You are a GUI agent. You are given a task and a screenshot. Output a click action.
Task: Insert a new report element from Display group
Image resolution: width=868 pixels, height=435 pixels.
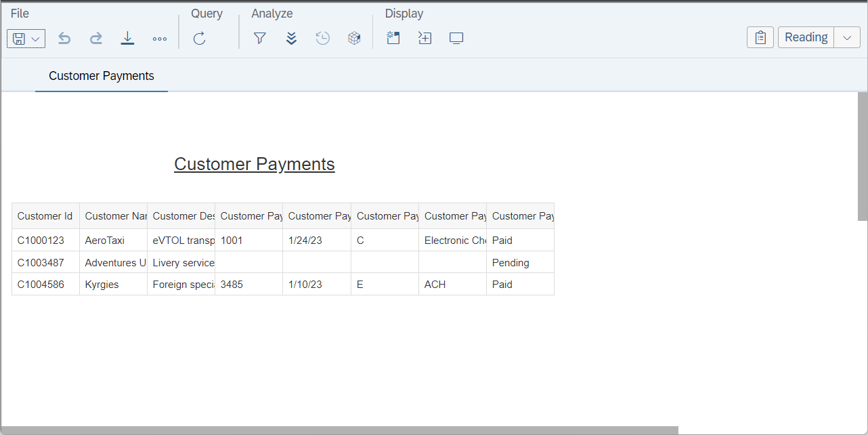pos(393,38)
